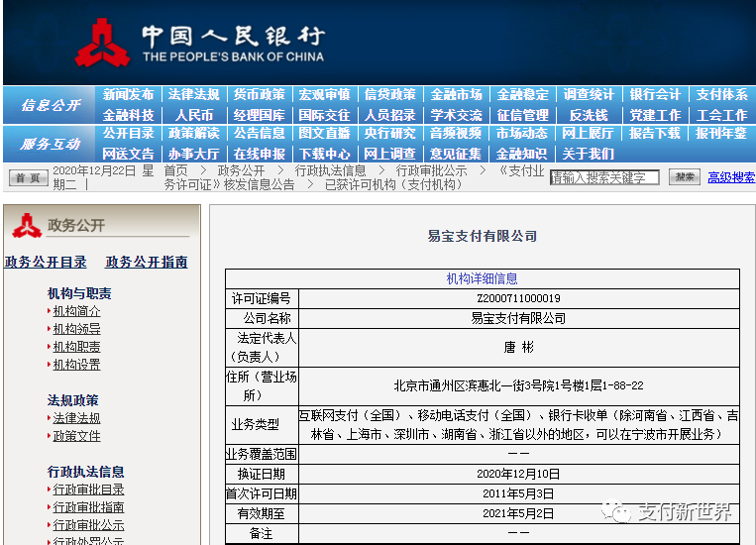This screenshot has width=756, height=545.
Task: Open 金融市场 navigation item
Action: (x=456, y=94)
